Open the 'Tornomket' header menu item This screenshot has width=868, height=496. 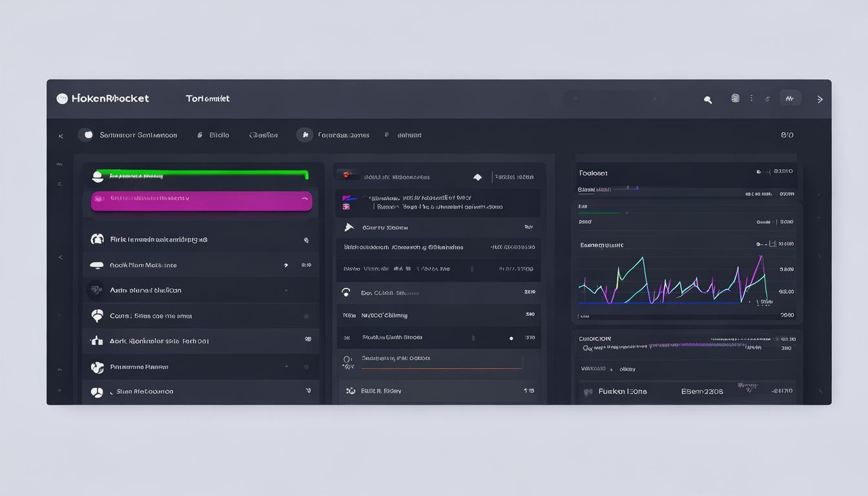[x=207, y=99]
